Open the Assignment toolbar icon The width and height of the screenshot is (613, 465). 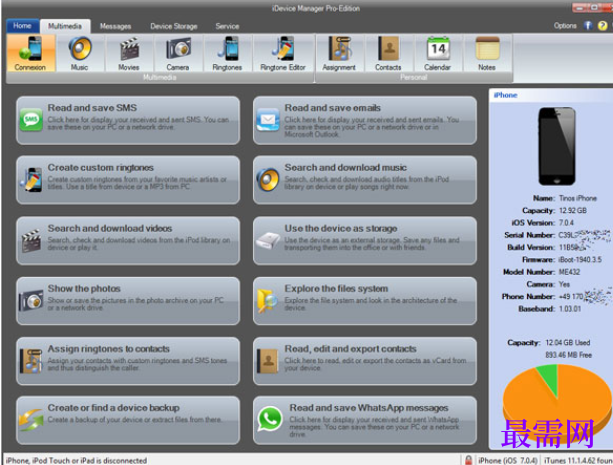click(x=339, y=53)
